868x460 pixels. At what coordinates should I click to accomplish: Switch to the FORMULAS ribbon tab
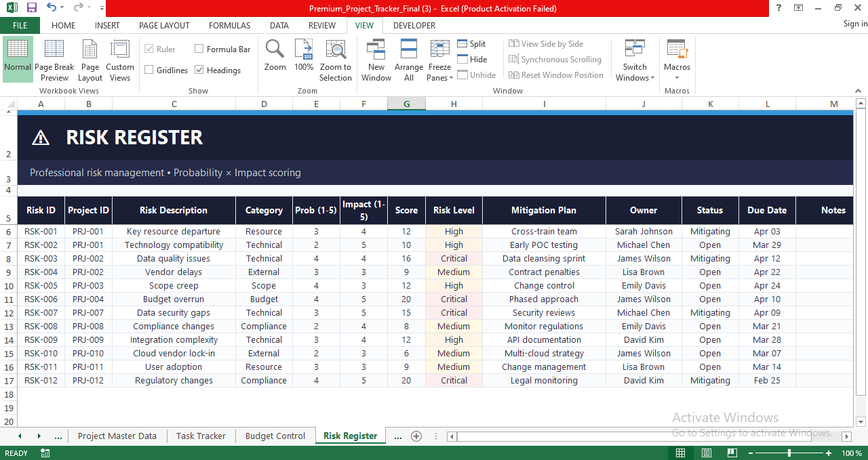[229, 25]
